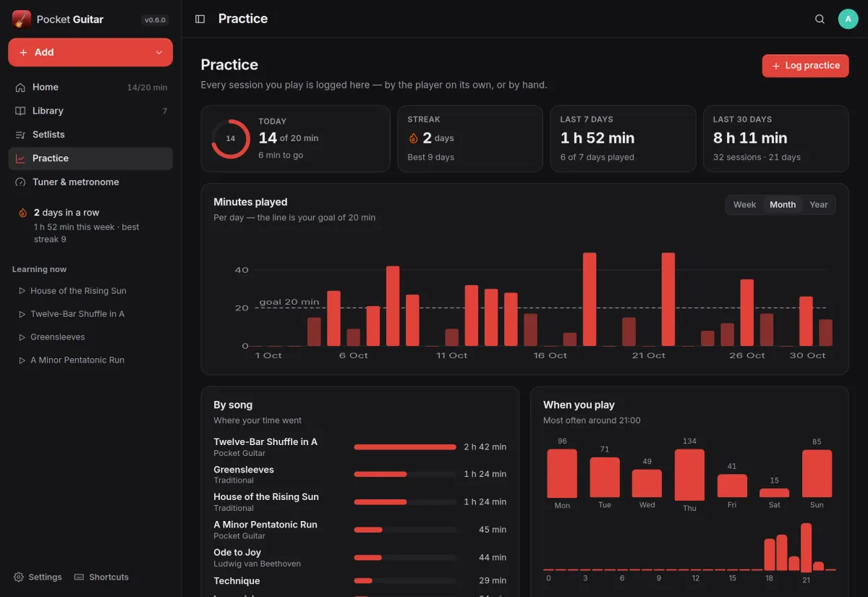Click the Streak card showing 2 days
868x597 pixels.
(470, 138)
